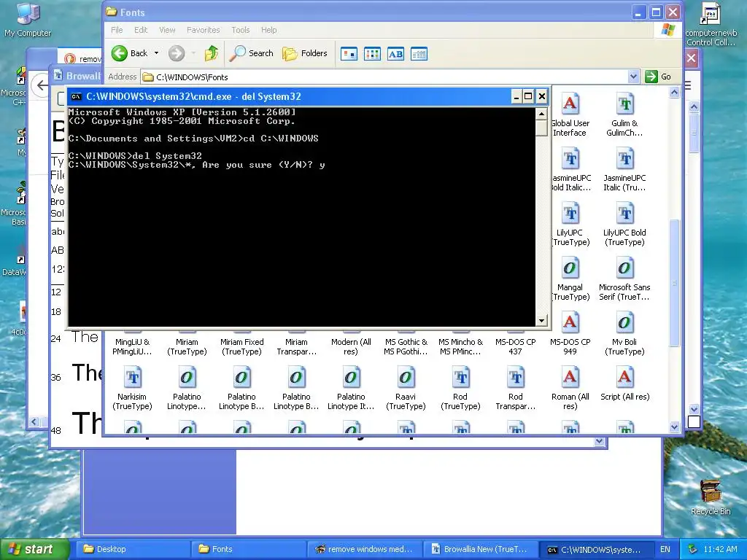747x560 pixels.
Task: Select Roman (All res) font
Action: click(570, 389)
